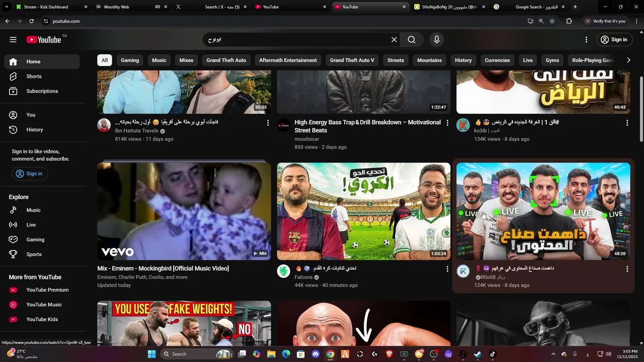Screen dimensions: 644x362
Task: Go to Home in sidebar
Action: click(42, 62)
